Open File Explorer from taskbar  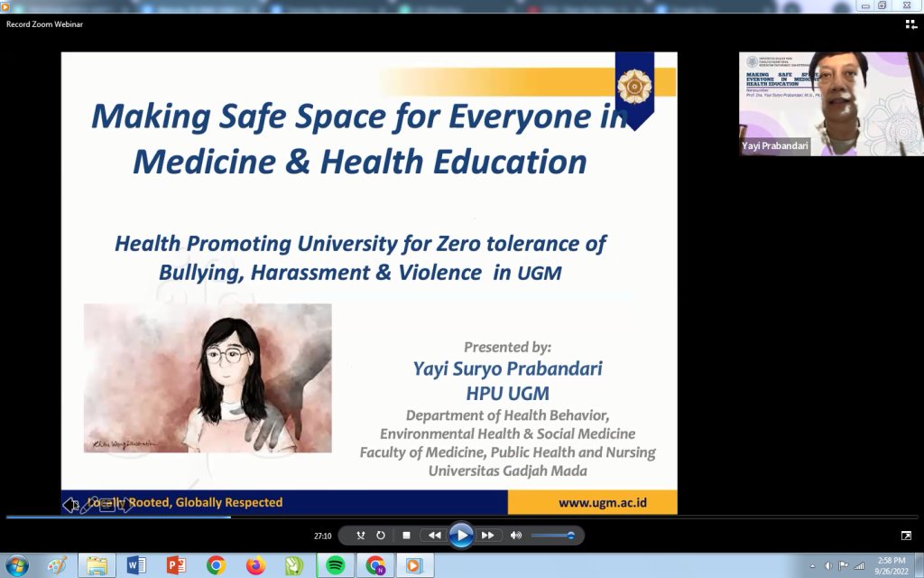click(97, 565)
